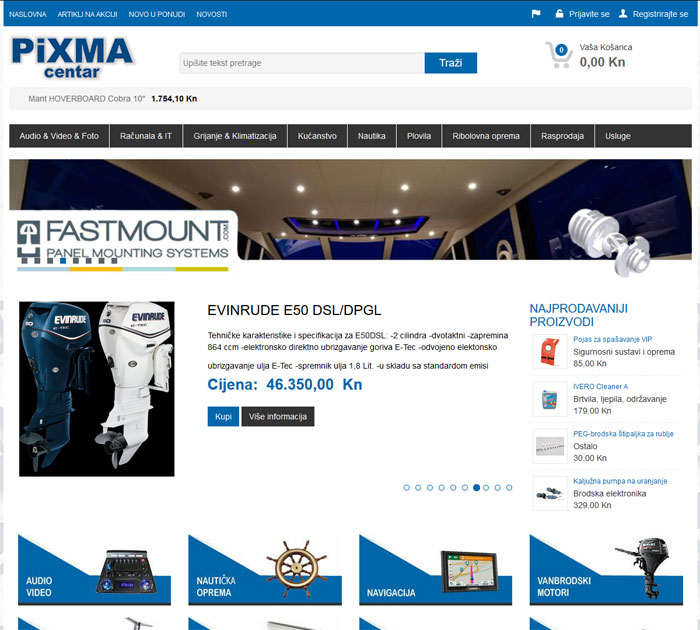The height and width of the screenshot is (630, 700).
Task: Open NOVOSTI menu item
Action: [x=212, y=14]
